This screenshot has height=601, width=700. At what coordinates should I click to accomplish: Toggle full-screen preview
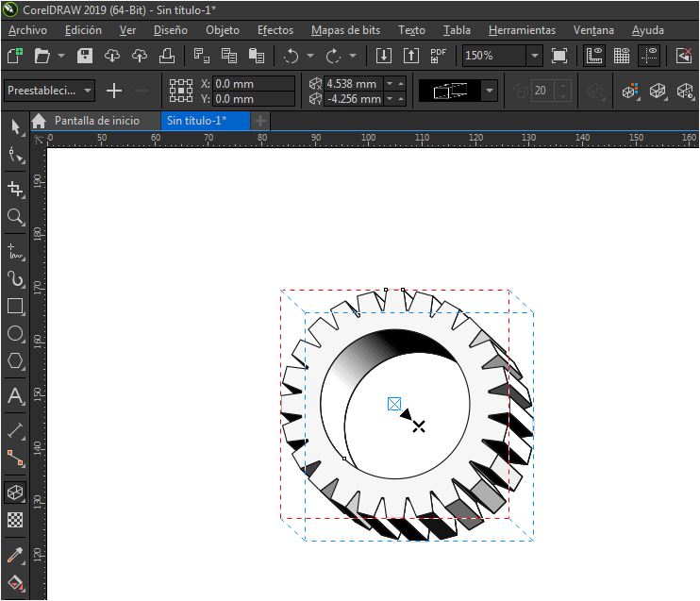[x=559, y=56]
